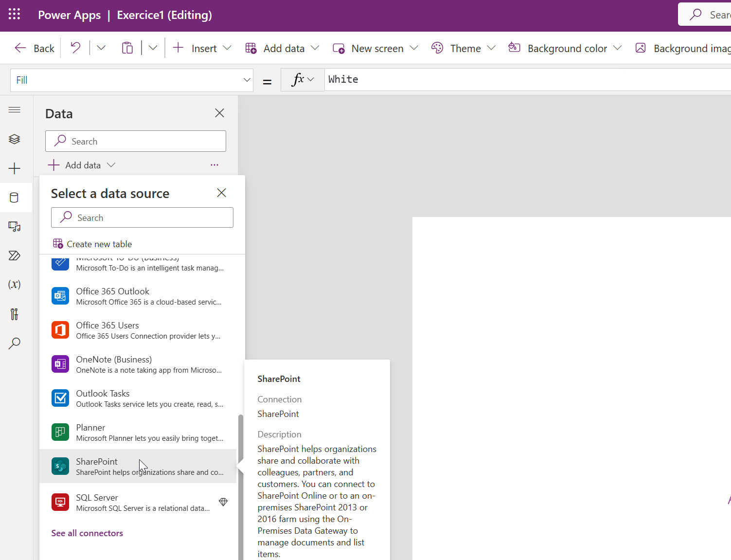
Task: Open the Insert plus icon in sidebar
Action: click(15, 168)
